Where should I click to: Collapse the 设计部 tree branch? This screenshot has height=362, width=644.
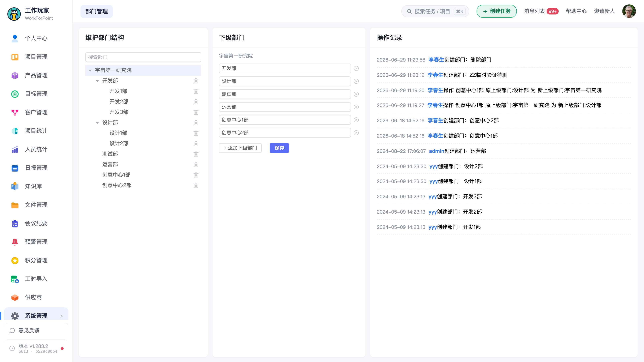click(x=97, y=123)
